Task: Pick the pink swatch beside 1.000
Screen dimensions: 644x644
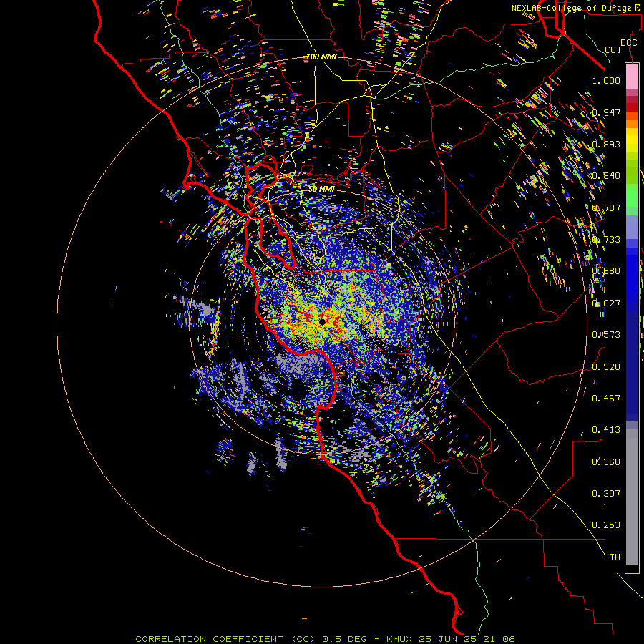Action: click(x=632, y=77)
